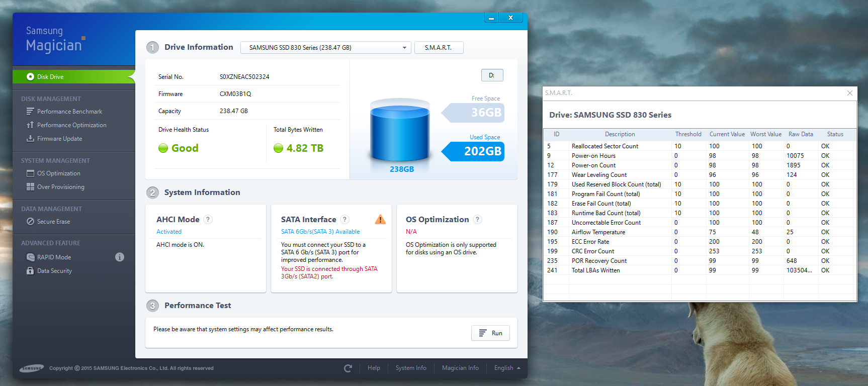
Task: Click the Data Security padlock icon
Action: (30, 271)
